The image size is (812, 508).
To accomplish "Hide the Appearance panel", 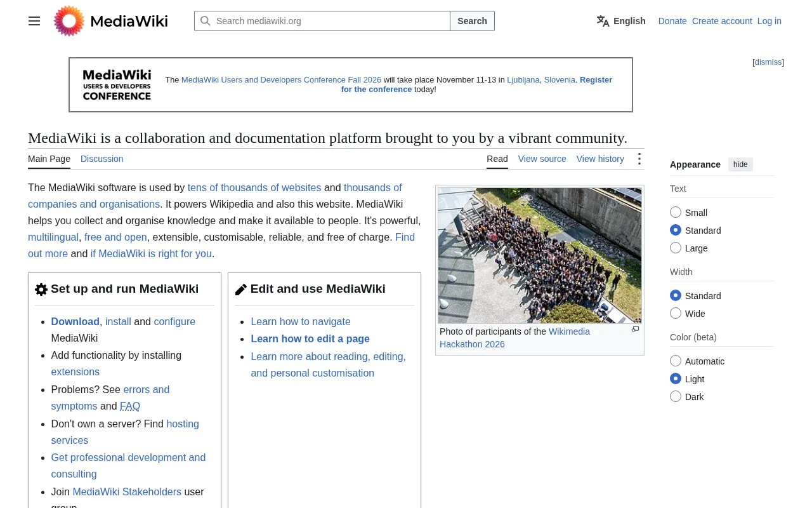I will [x=740, y=164].
